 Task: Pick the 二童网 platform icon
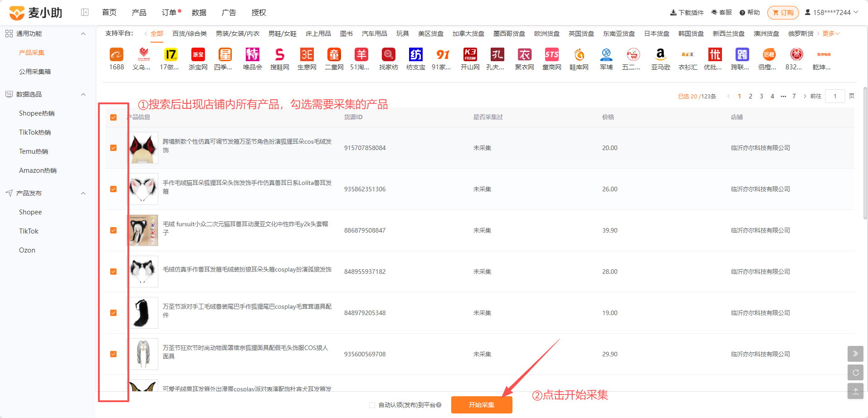click(334, 55)
